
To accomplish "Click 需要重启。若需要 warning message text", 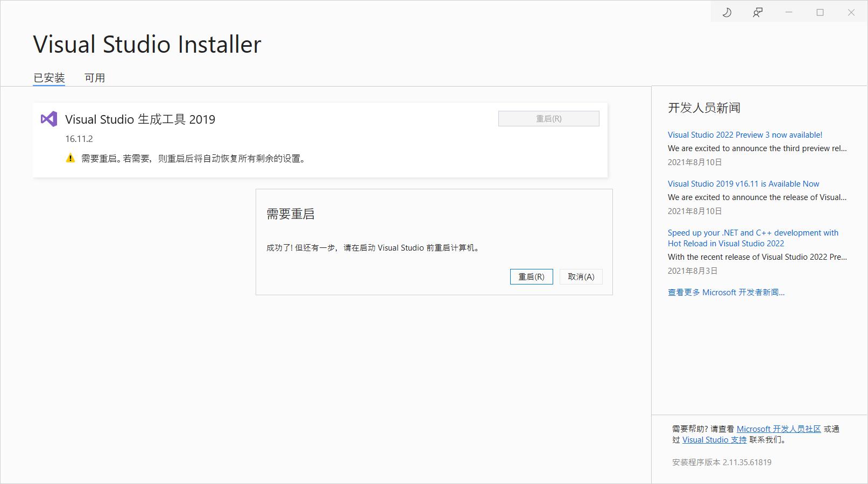I will tap(194, 158).
